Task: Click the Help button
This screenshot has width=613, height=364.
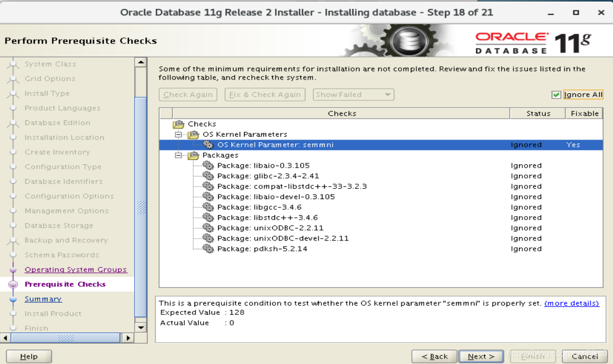Action: pyautogui.click(x=29, y=357)
